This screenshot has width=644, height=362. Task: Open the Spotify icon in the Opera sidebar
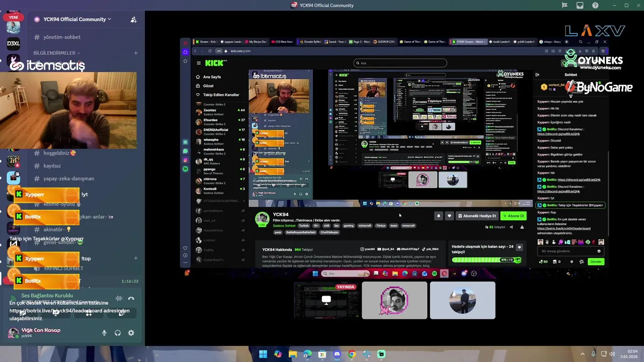click(185, 169)
